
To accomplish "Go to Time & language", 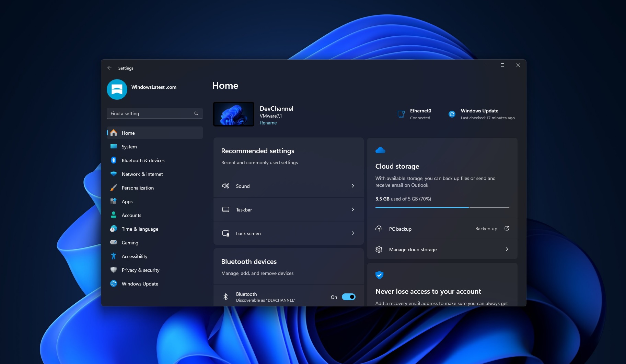I will (155, 229).
